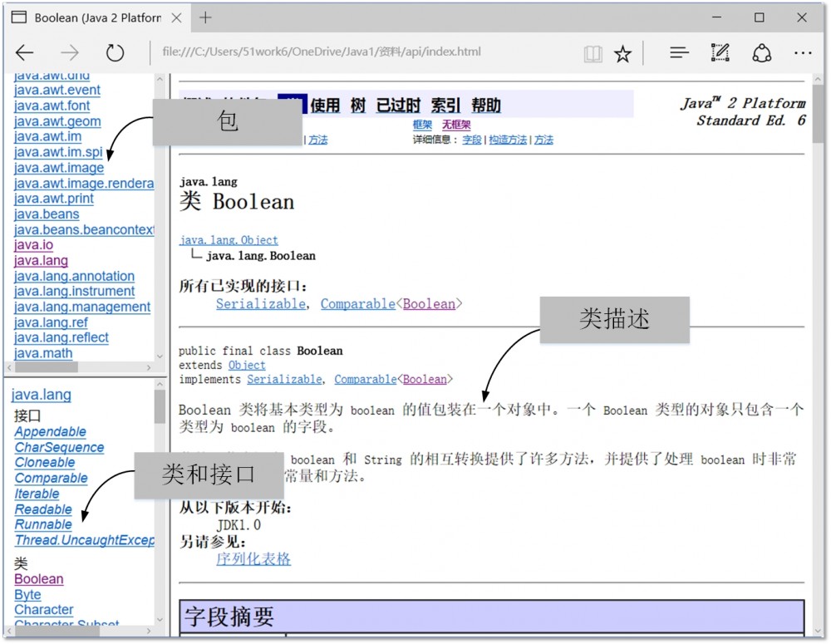Open the 索引 navigation item
This screenshot has height=644, width=831.
coord(445,105)
